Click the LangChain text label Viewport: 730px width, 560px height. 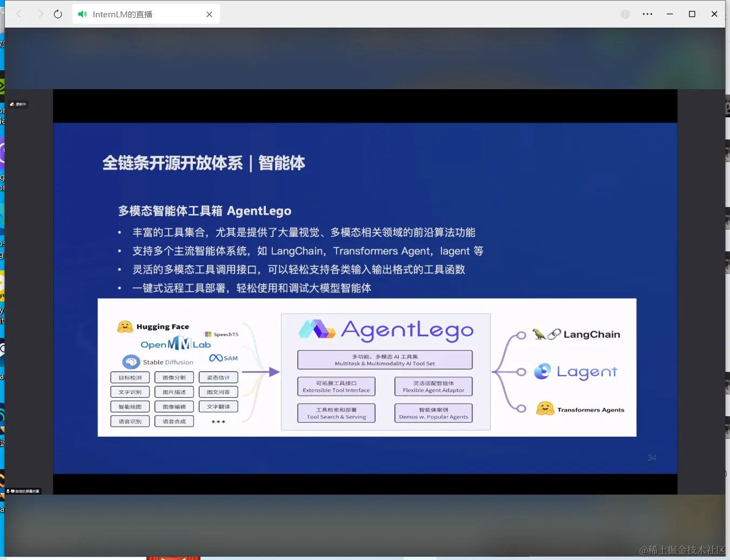(592, 335)
